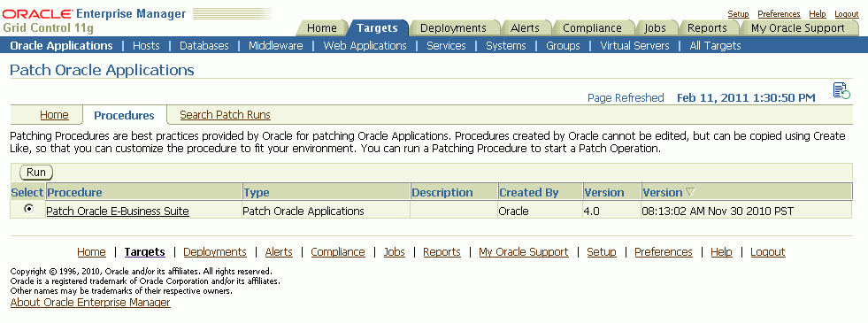Image resolution: width=868 pixels, height=323 pixels.
Task: Switch to the Home subtab under Patch Oracle Applications
Action: click(54, 115)
